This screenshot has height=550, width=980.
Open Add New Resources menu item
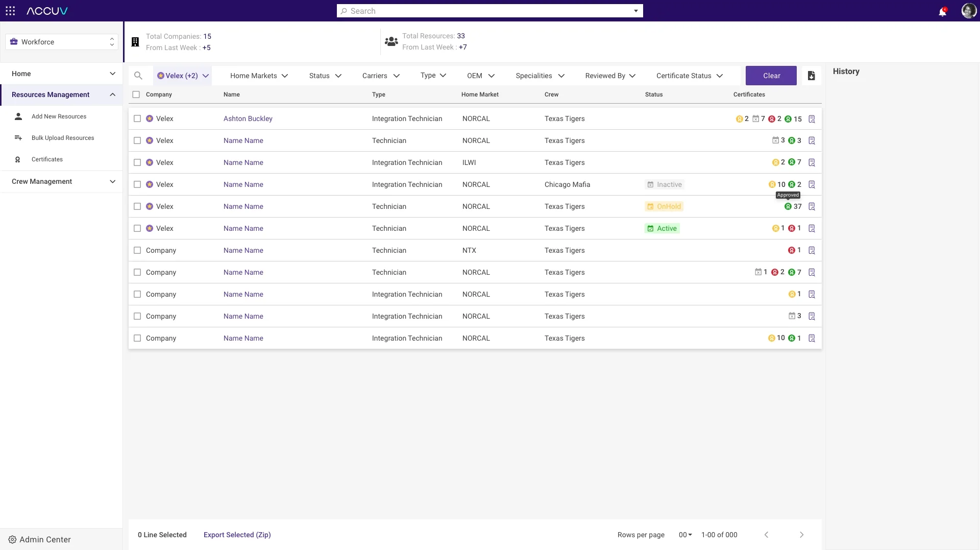point(59,116)
